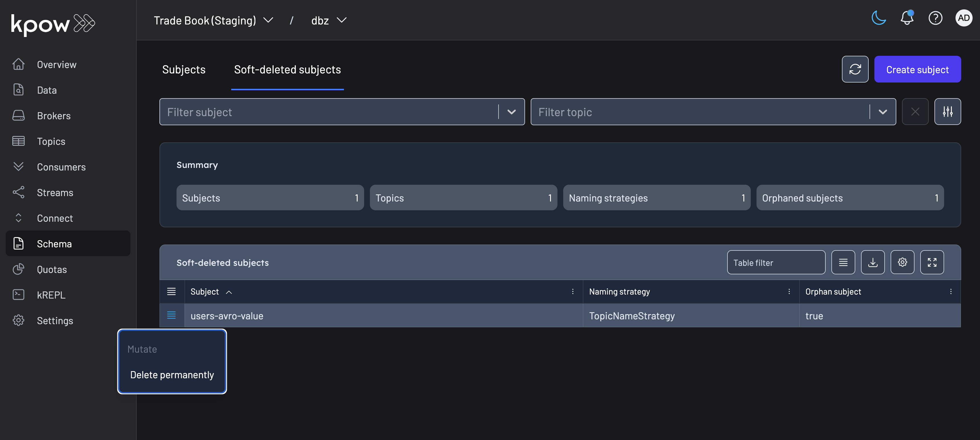Expand the Filter subject dropdown
980x440 pixels.
(x=511, y=112)
